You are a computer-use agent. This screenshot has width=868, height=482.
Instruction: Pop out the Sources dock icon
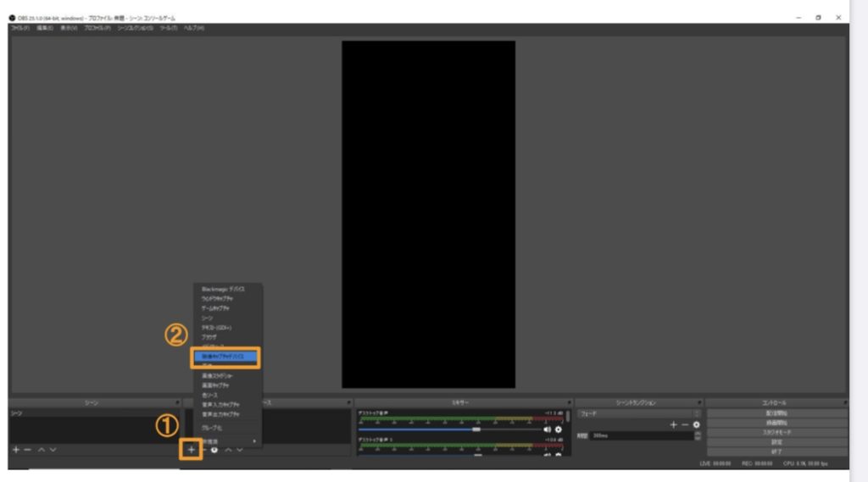tap(348, 402)
